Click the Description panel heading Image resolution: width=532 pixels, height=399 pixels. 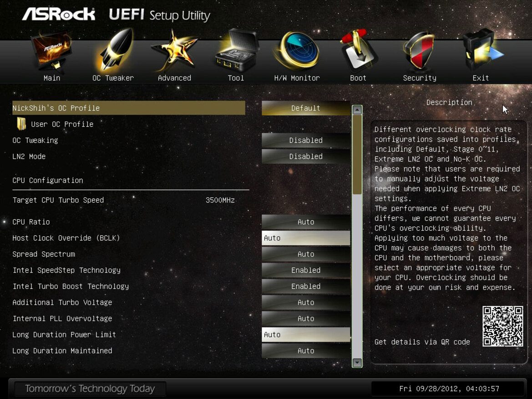(x=449, y=102)
